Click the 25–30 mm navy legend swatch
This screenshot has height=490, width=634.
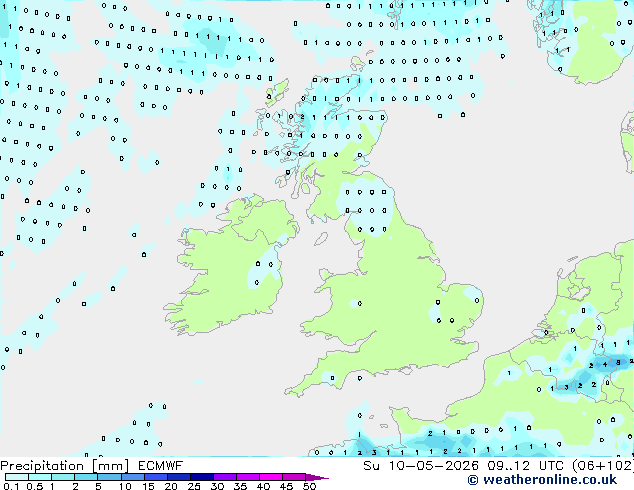pos(202,477)
